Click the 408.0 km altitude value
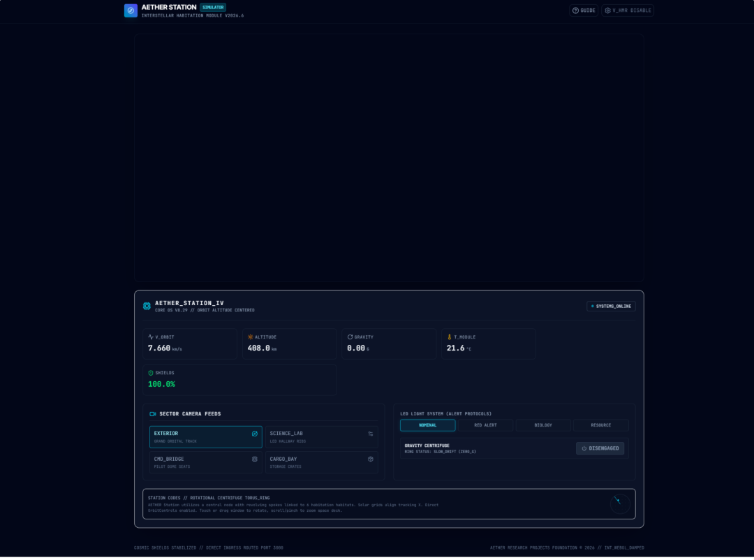754x560 pixels. (x=262, y=348)
